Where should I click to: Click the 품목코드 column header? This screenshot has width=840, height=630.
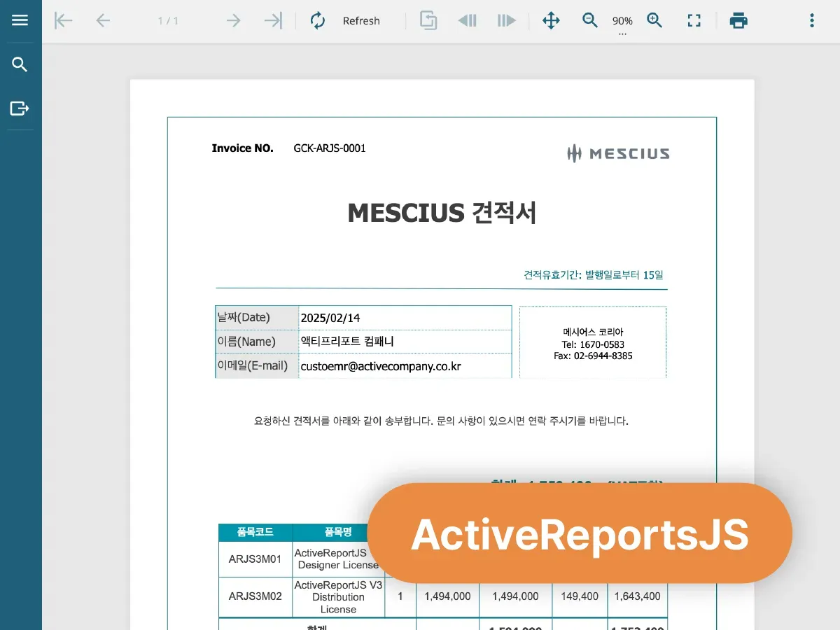(x=255, y=533)
